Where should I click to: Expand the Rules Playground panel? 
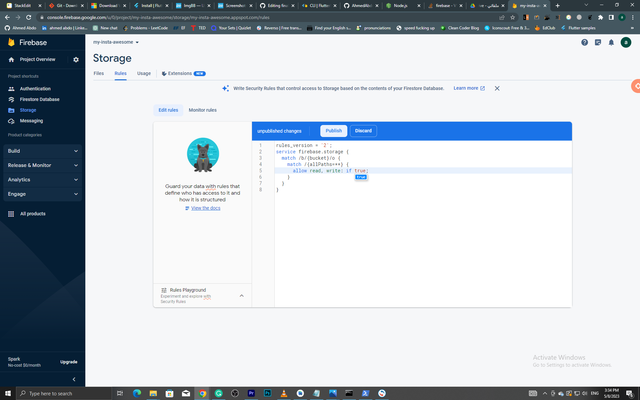[x=242, y=296]
